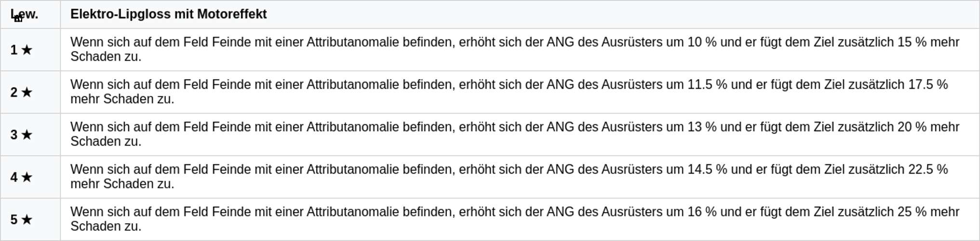The image size is (980, 241).
Task: Click the number 3 in the level column
Action: (x=14, y=135)
